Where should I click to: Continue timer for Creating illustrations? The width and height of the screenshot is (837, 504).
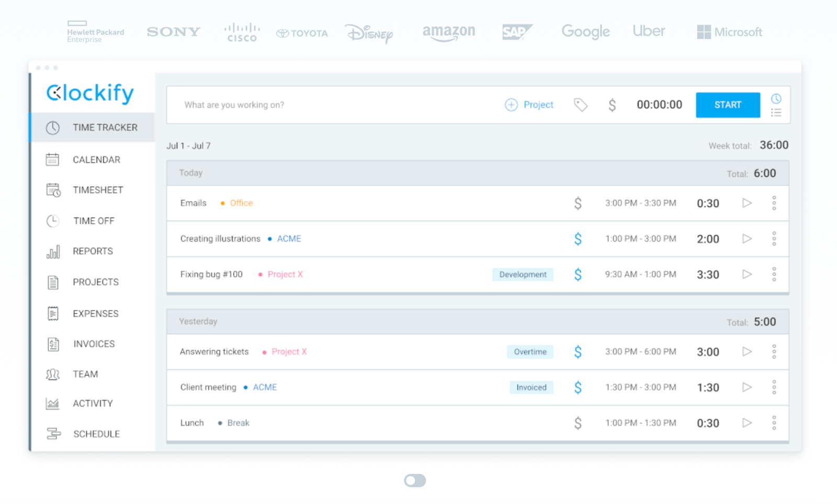coord(747,238)
